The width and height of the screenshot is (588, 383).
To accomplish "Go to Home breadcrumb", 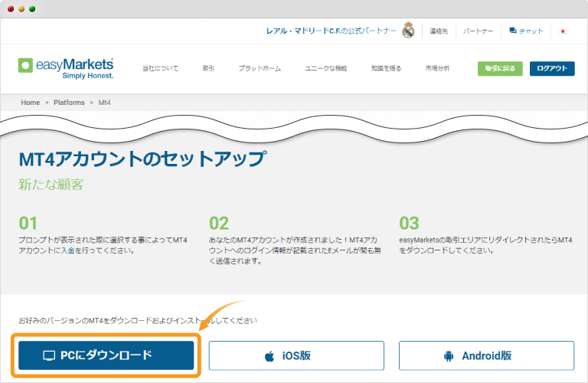I will [x=31, y=103].
